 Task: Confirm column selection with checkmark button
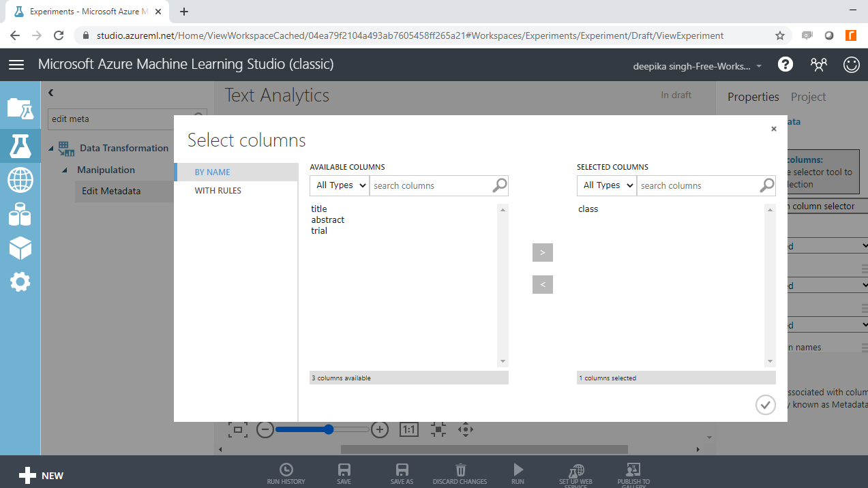[766, 405]
